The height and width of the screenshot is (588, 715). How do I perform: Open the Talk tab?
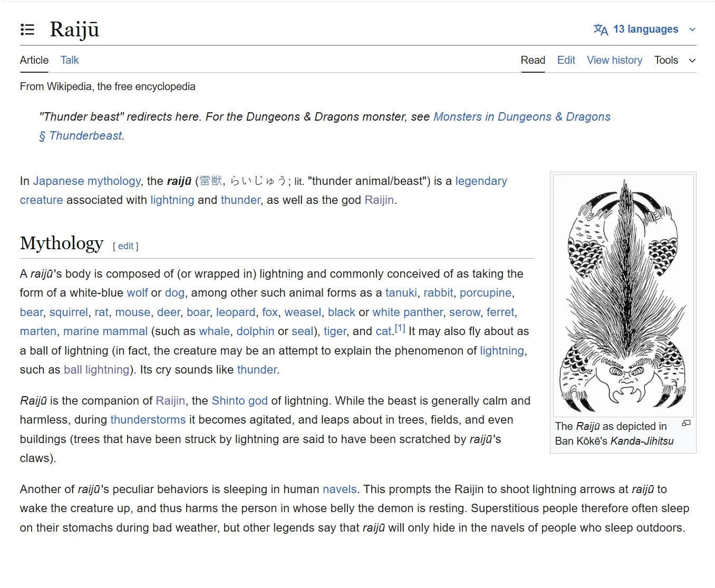click(70, 60)
